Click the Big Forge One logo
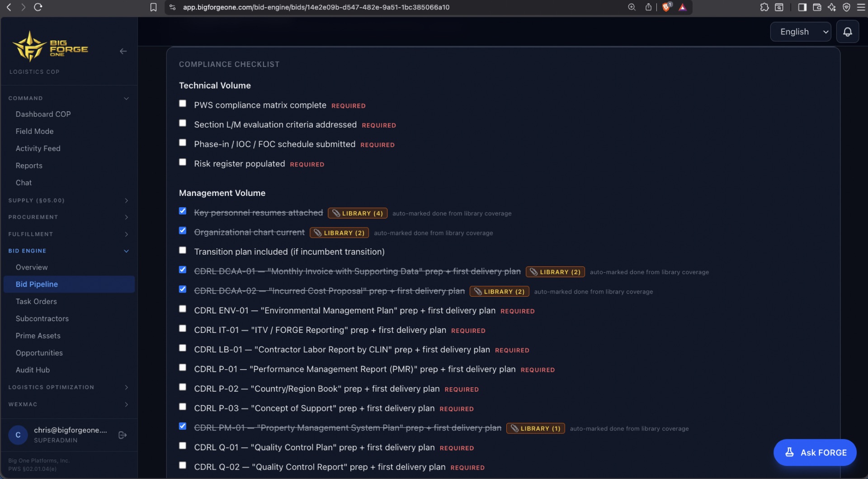The width and height of the screenshot is (868, 479). pos(50,47)
